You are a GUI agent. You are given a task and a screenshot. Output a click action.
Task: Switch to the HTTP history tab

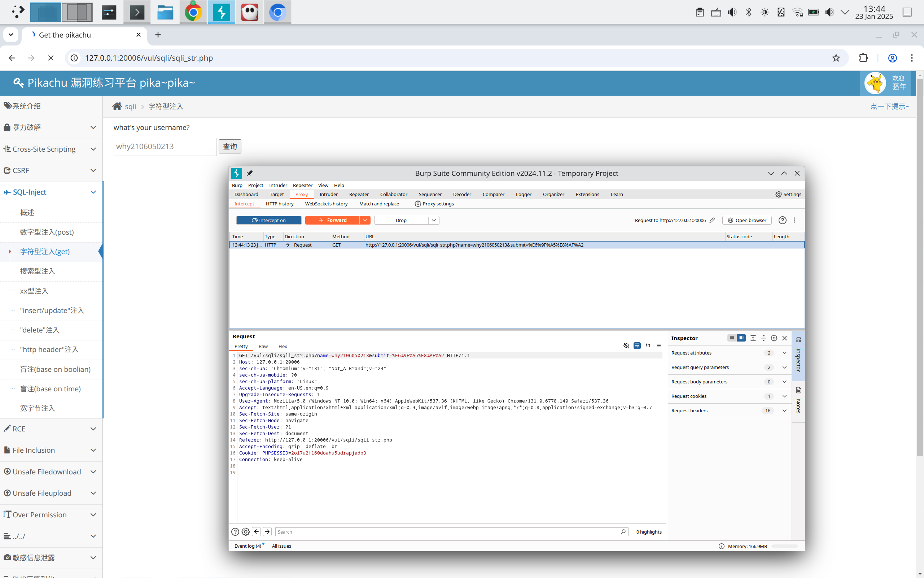[280, 204]
